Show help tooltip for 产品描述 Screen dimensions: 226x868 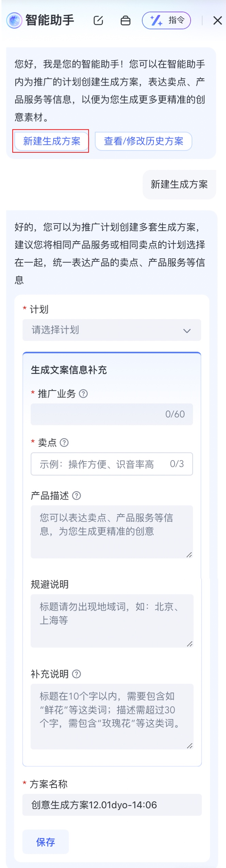(77, 496)
